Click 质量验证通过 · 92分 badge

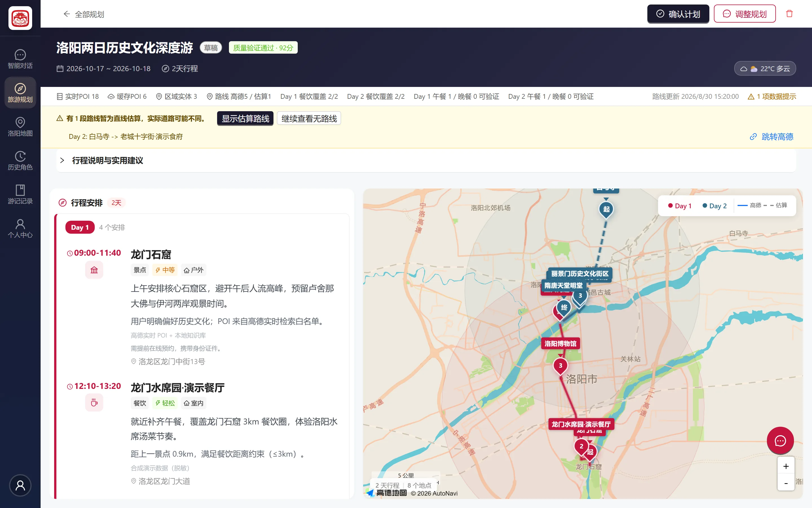pyautogui.click(x=263, y=48)
